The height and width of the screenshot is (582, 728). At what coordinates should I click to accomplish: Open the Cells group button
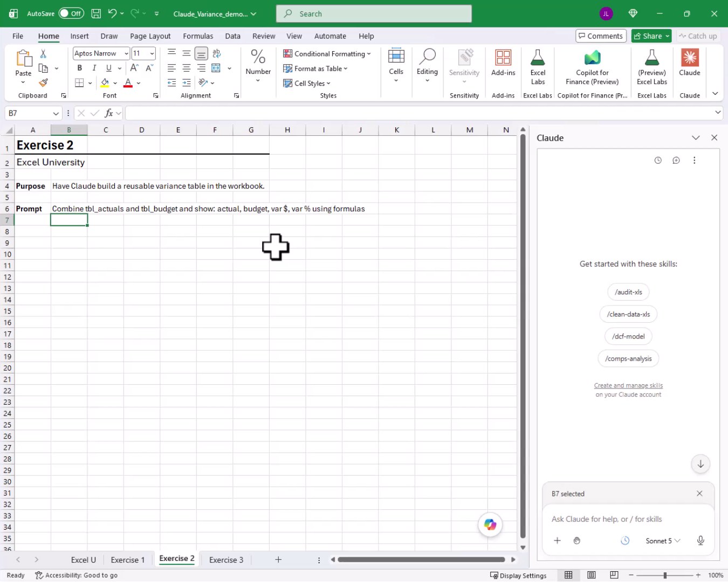click(x=396, y=65)
